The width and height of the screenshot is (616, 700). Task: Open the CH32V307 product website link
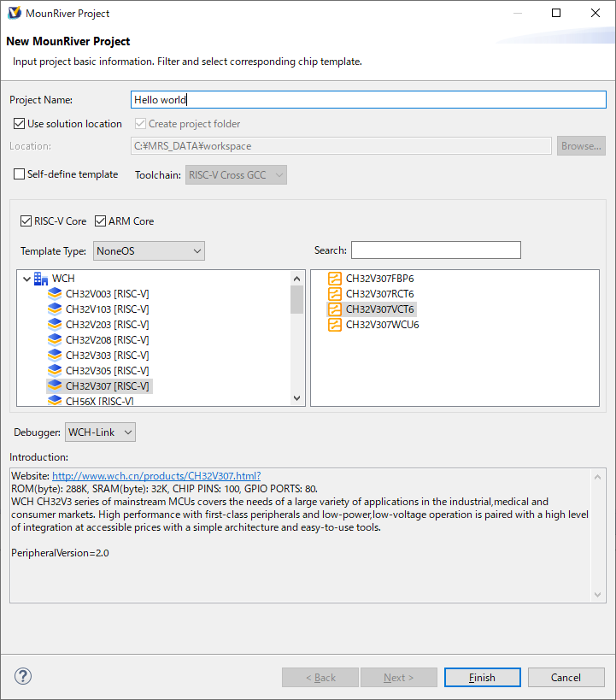(156, 476)
